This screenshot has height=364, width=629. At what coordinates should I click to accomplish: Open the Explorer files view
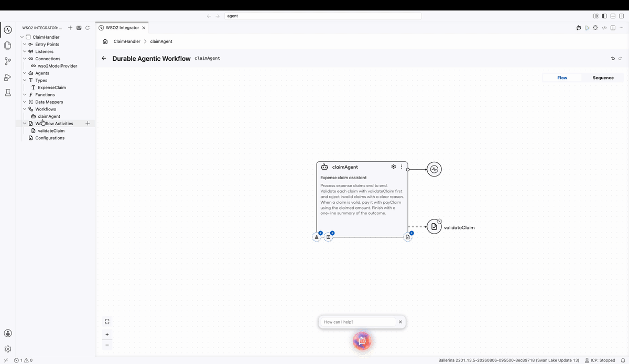7,46
